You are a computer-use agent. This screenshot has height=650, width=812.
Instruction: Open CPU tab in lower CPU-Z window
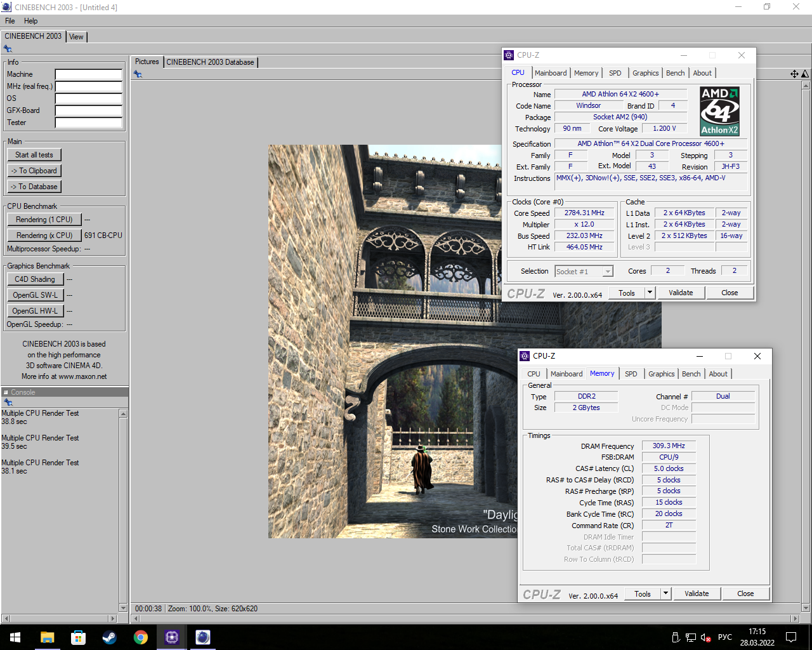tap(534, 374)
